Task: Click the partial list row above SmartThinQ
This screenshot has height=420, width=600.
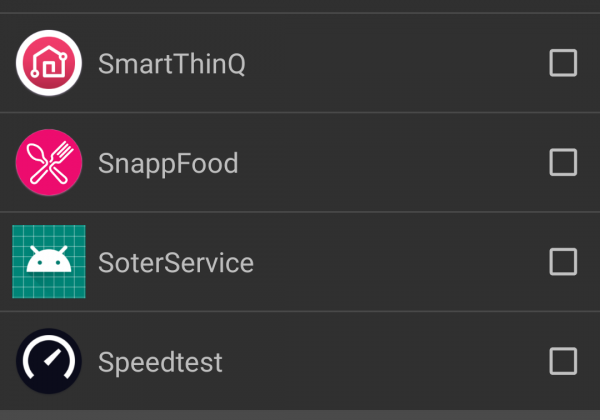Action: tap(300, 6)
